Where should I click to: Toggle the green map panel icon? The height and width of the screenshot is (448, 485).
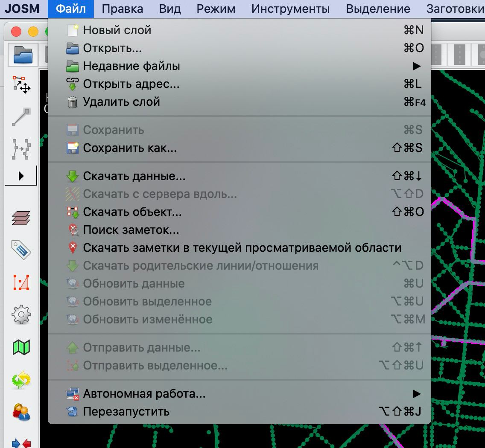(21, 347)
